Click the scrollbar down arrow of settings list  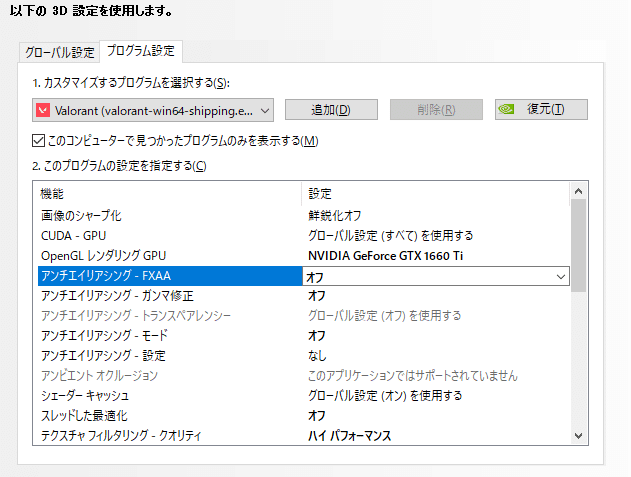click(579, 436)
